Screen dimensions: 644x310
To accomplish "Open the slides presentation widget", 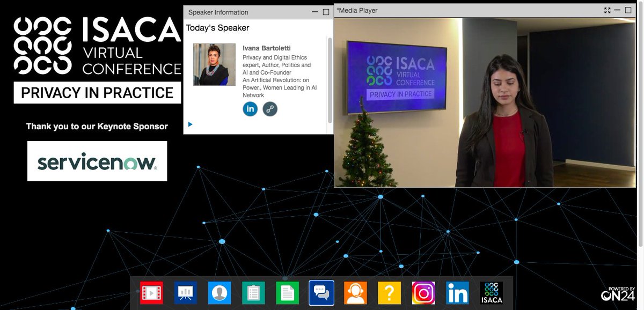I will tap(185, 292).
